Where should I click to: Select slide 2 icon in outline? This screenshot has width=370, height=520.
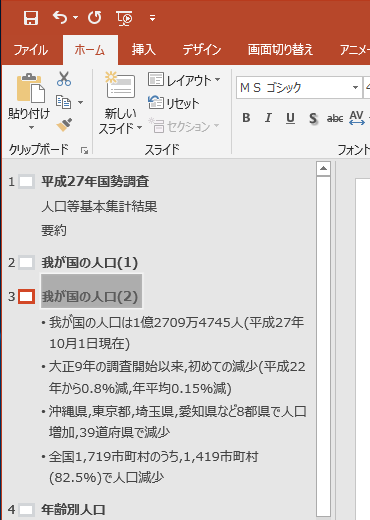[26, 263]
